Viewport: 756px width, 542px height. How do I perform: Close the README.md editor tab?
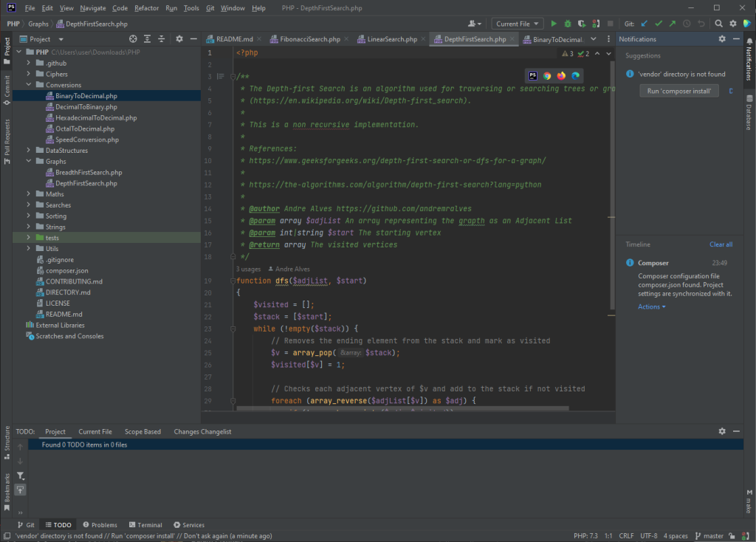259,39
